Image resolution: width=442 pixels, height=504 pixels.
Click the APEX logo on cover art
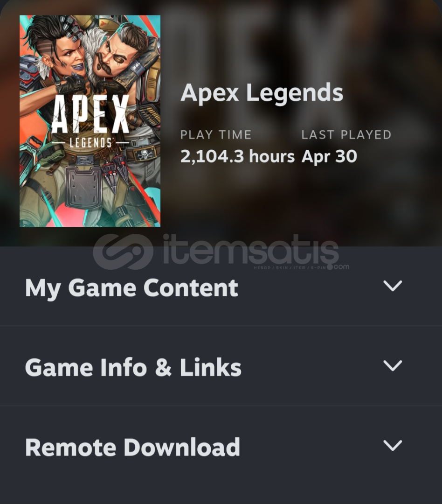pyautogui.click(x=90, y=114)
